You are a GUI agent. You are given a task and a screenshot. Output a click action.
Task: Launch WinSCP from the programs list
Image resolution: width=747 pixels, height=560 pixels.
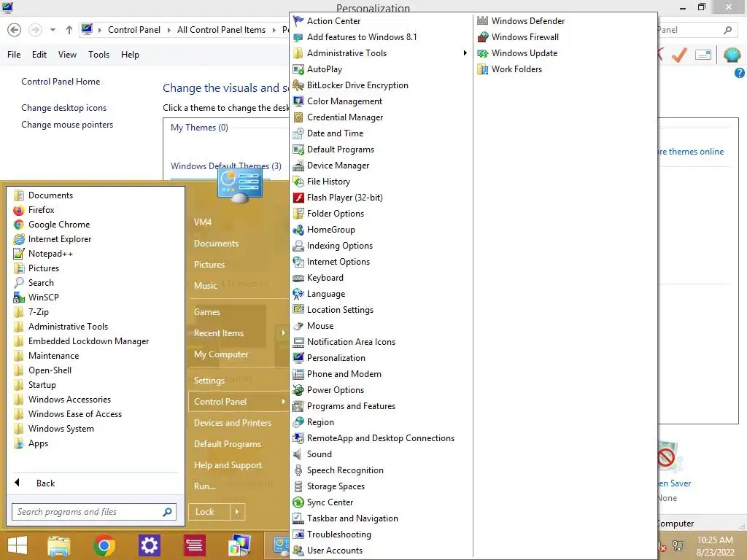click(43, 297)
